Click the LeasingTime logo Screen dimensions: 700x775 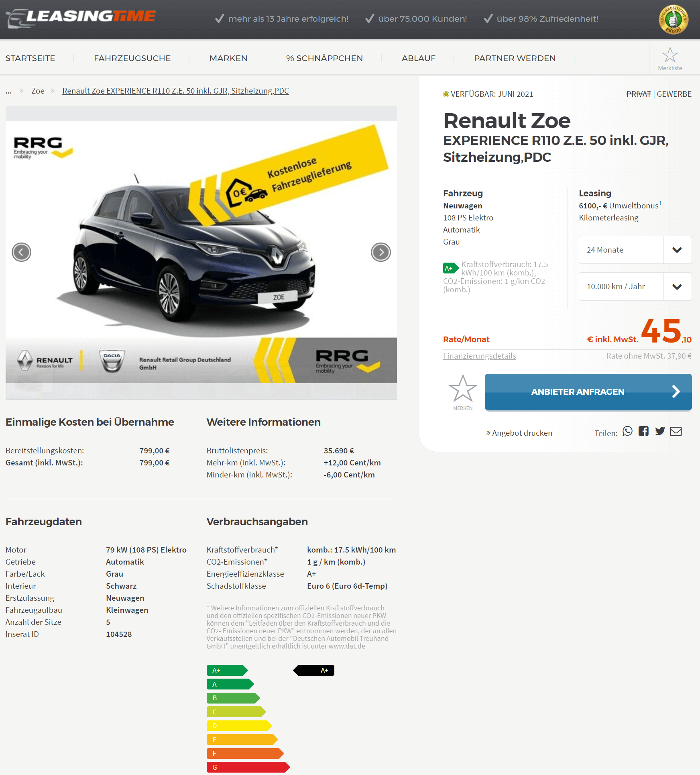[81, 18]
